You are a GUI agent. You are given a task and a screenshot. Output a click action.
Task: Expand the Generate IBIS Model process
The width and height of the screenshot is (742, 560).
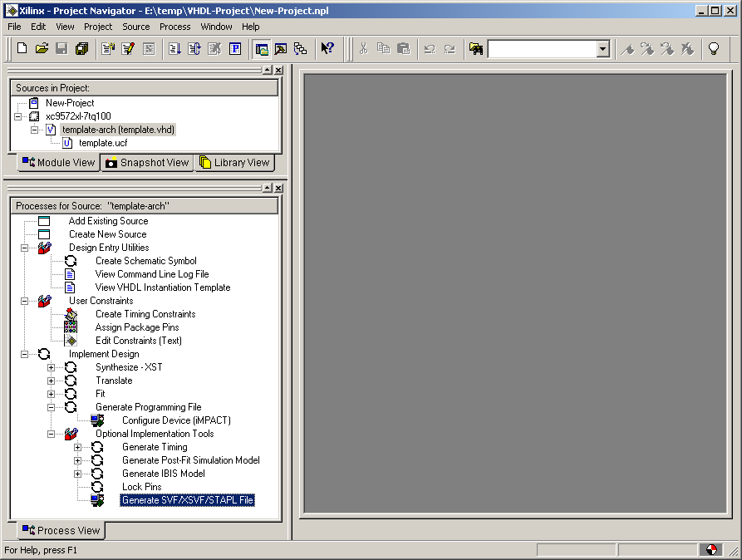pos(77,474)
